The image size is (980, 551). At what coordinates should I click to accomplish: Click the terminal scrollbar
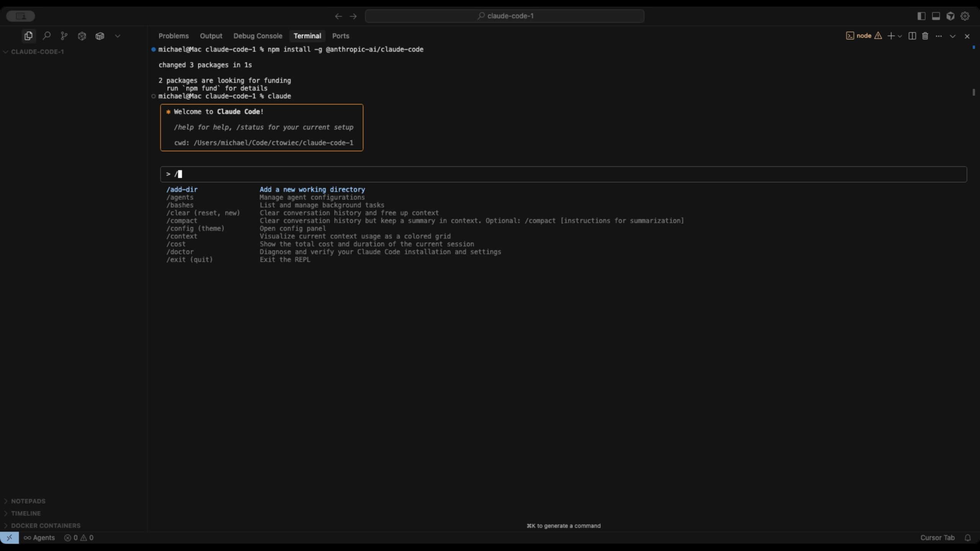pyautogui.click(x=973, y=92)
